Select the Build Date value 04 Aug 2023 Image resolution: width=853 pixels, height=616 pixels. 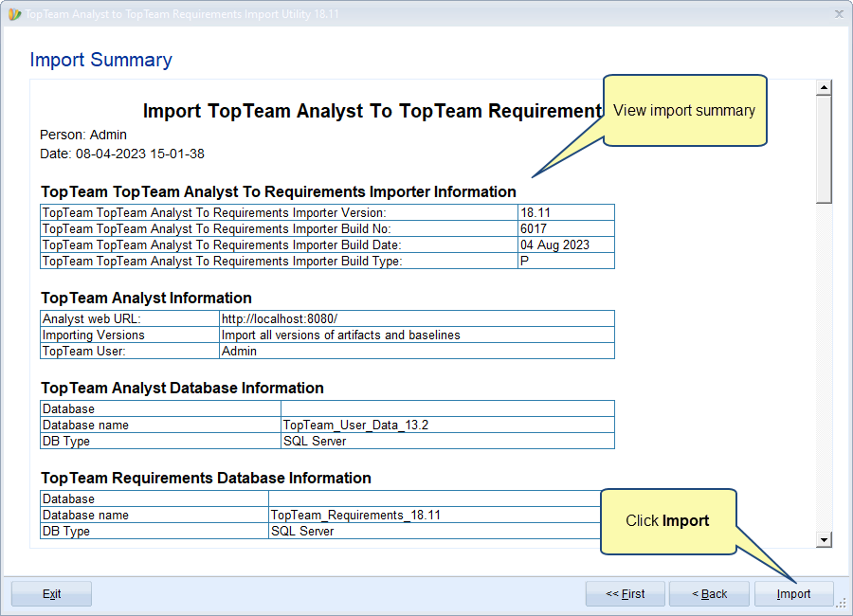(x=554, y=245)
